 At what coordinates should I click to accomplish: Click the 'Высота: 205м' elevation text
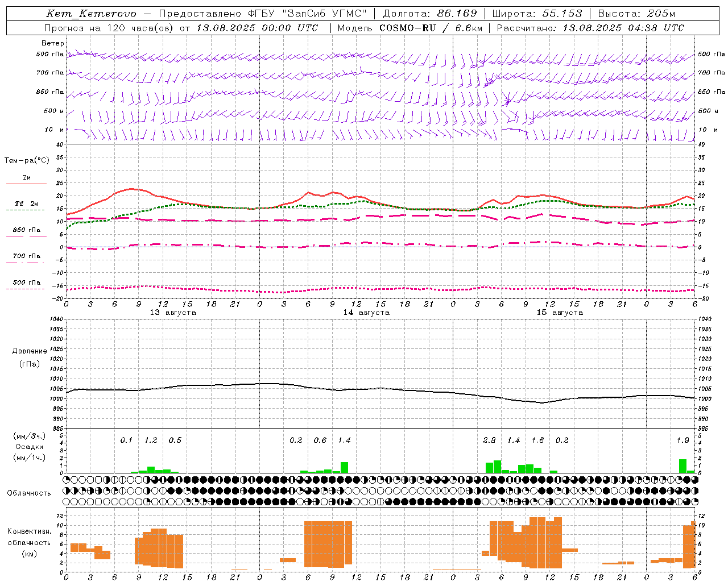click(636, 14)
